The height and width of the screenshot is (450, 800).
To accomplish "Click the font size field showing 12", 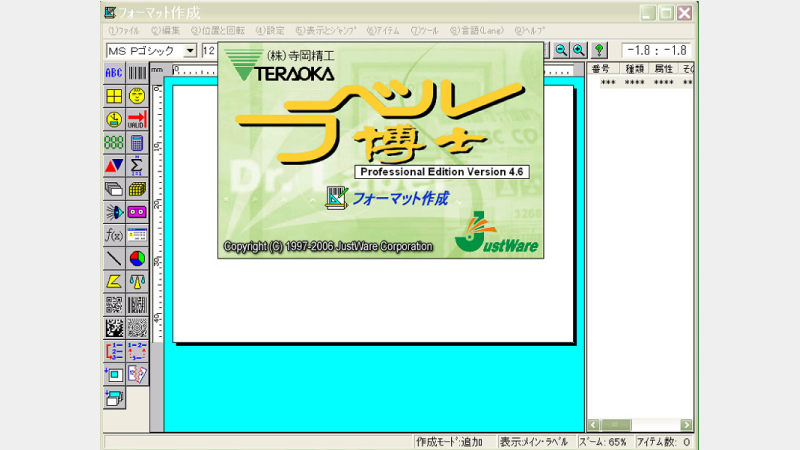I will [x=209, y=51].
